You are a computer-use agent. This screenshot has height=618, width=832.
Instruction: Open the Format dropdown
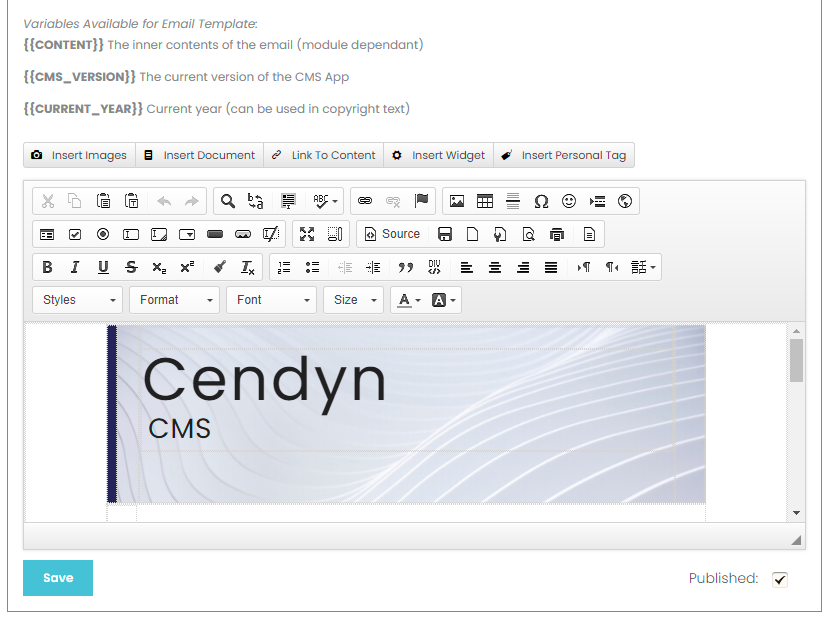coord(175,300)
